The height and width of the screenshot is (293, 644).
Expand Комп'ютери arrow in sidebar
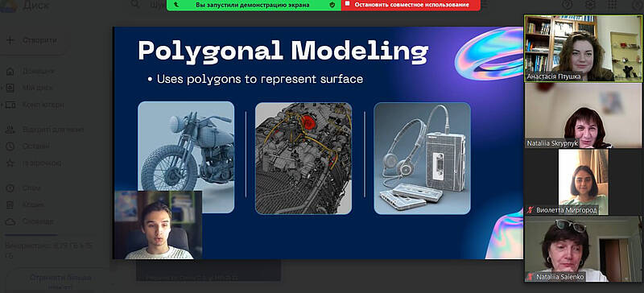coord(2,105)
